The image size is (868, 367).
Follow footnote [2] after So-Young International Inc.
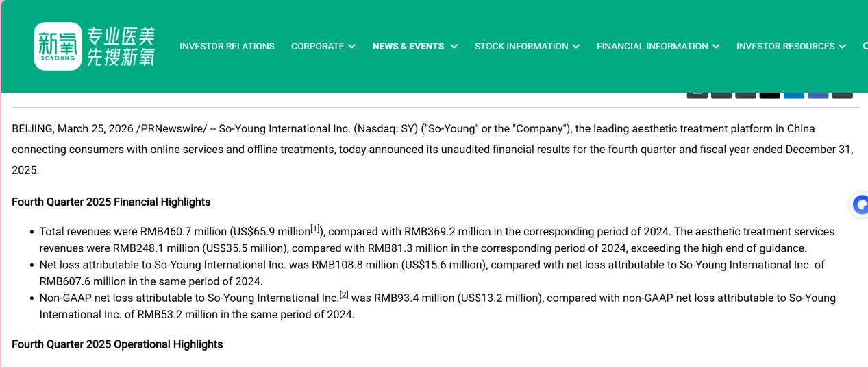pyautogui.click(x=344, y=295)
